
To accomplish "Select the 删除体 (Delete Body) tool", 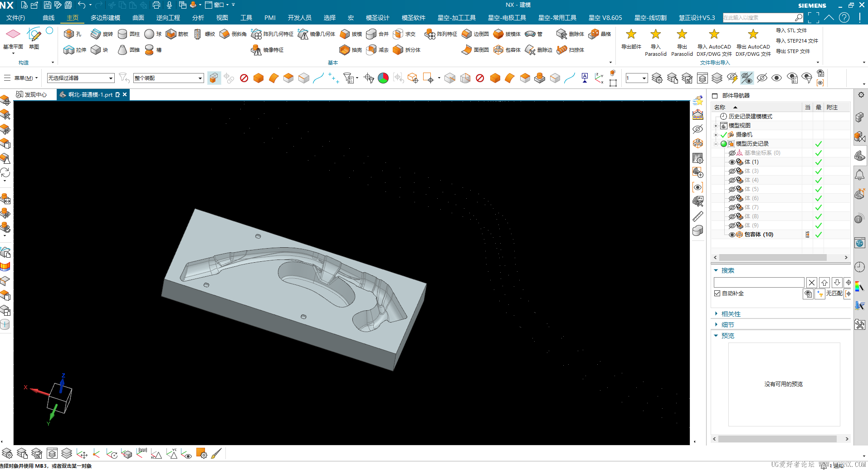I will click(561, 34).
